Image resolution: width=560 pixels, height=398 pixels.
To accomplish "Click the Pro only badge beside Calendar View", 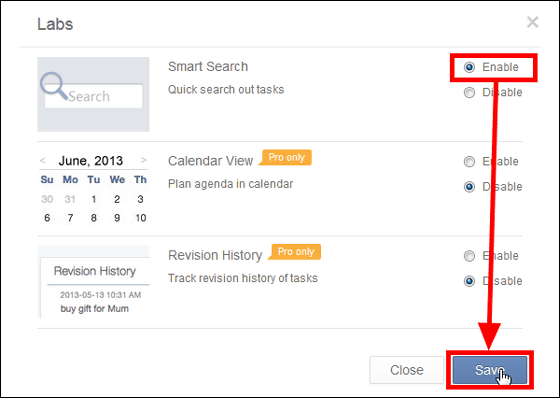I will (286, 158).
